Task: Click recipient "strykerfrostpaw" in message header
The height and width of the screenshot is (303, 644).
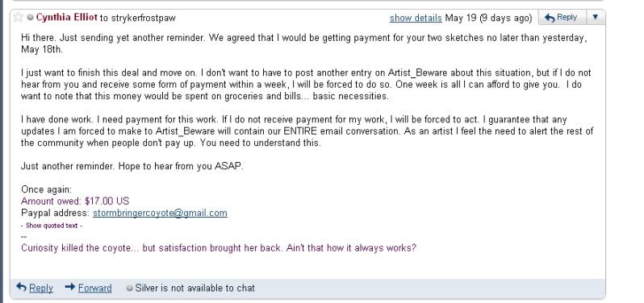Action: [x=143, y=18]
